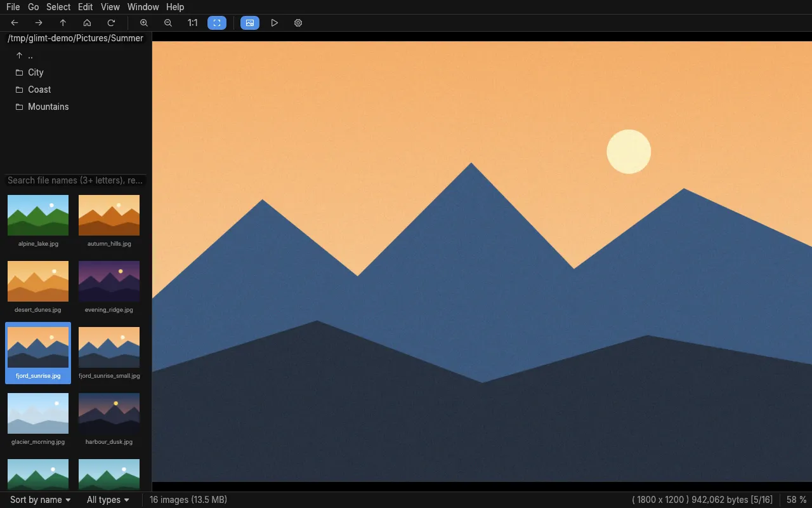The width and height of the screenshot is (812, 508).
Task: Toggle fit-to-window zoom mode
Action: click(x=217, y=23)
